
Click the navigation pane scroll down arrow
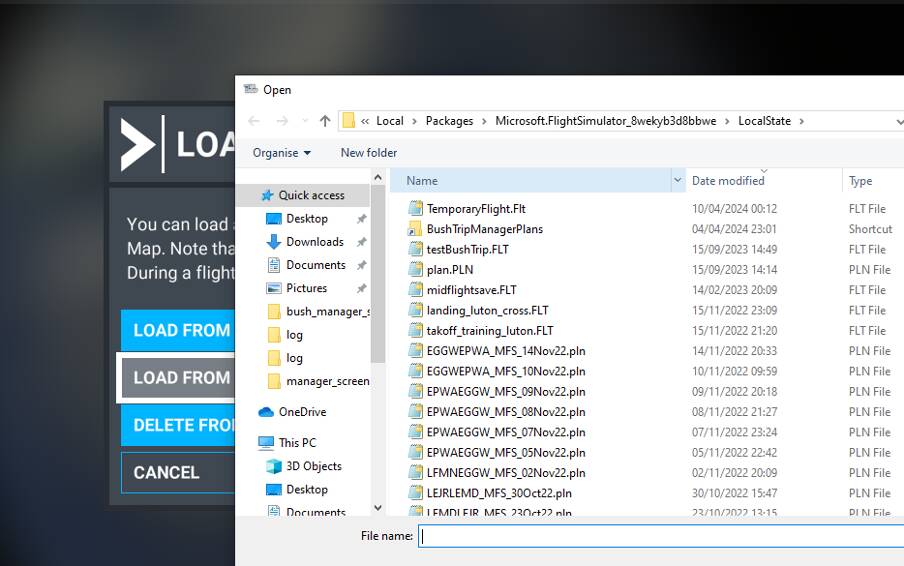(x=378, y=508)
